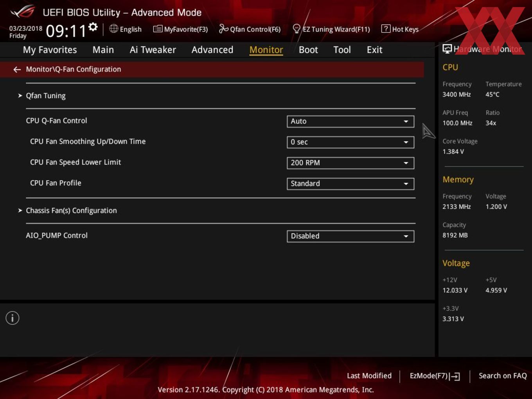Click the ROG logo icon
The height and width of the screenshot is (399, 532).
tap(22, 12)
